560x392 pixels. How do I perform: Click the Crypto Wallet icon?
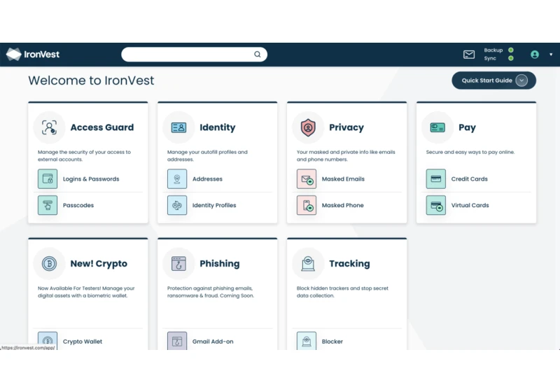(48, 341)
